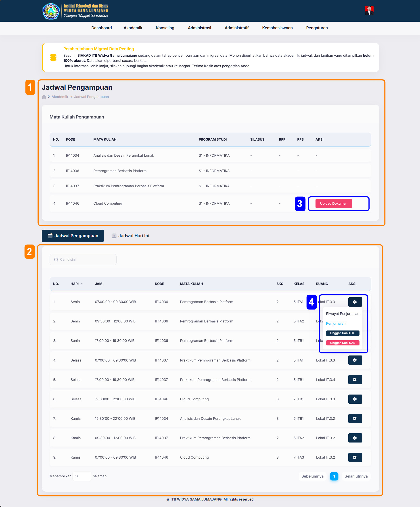Open the Kemahasiswaan menu
420x507 pixels.
point(277,28)
